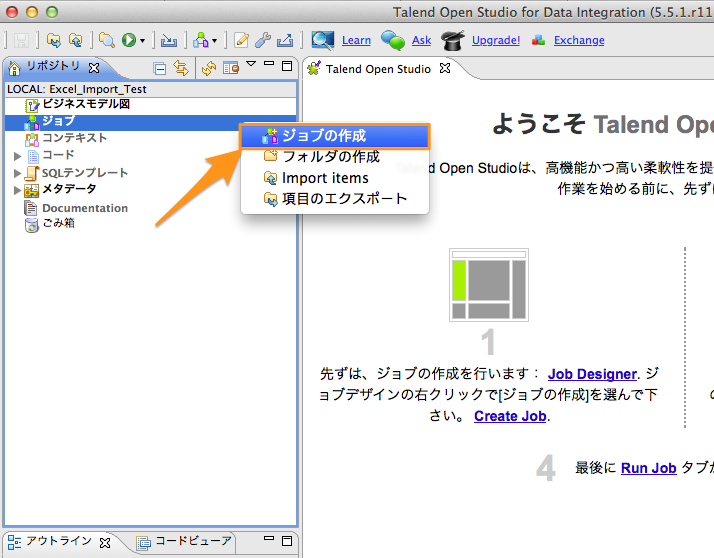Maximize the repository panel

click(x=287, y=66)
